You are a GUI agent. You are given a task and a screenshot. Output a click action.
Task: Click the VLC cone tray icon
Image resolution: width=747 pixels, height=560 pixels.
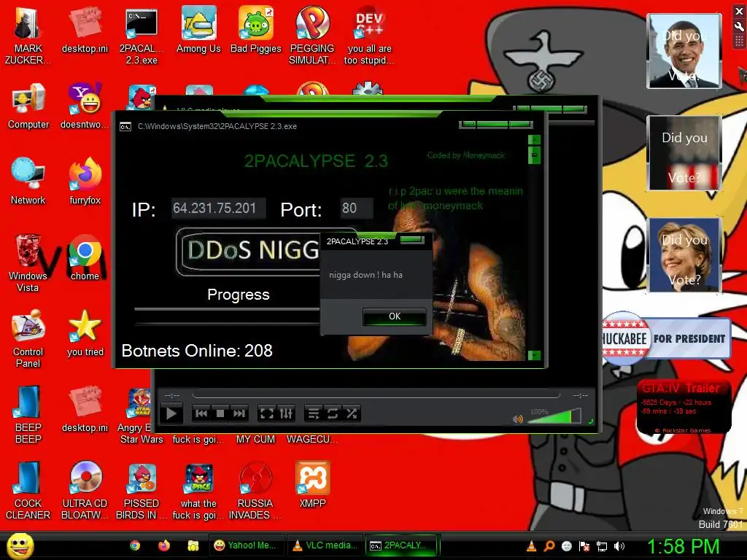532,546
